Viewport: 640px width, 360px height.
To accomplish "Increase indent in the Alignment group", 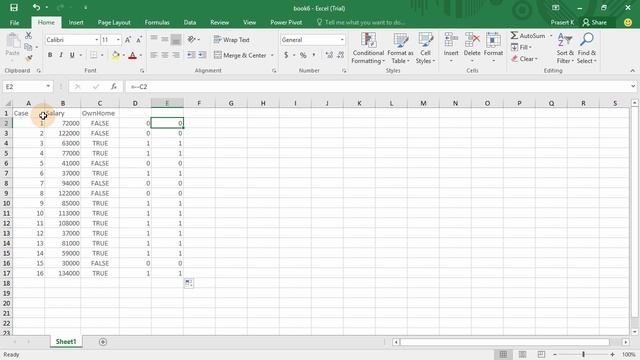I will 202,55.
